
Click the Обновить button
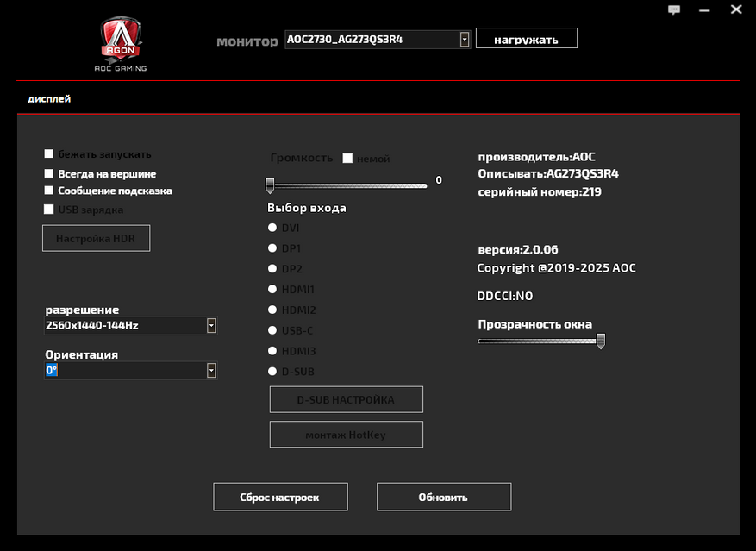coord(444,497)
